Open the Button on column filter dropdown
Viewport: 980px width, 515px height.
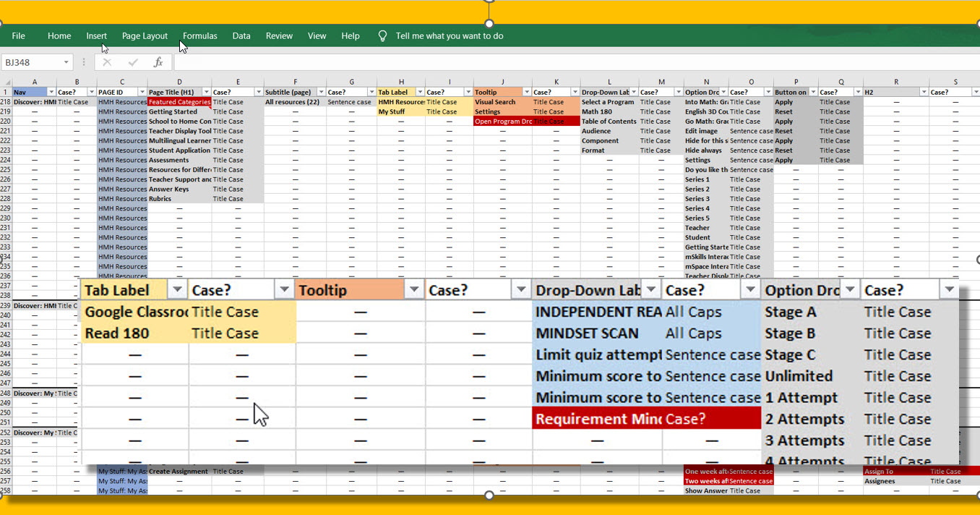[812, 93]
